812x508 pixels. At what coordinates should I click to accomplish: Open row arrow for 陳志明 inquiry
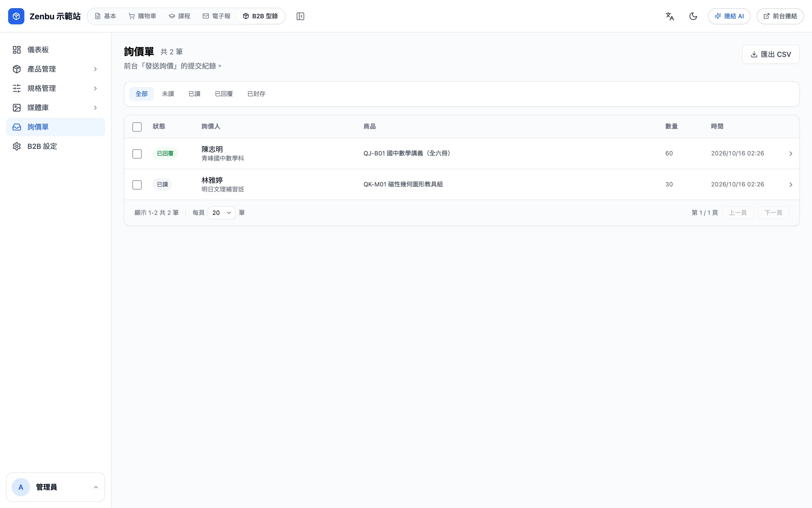790,153
